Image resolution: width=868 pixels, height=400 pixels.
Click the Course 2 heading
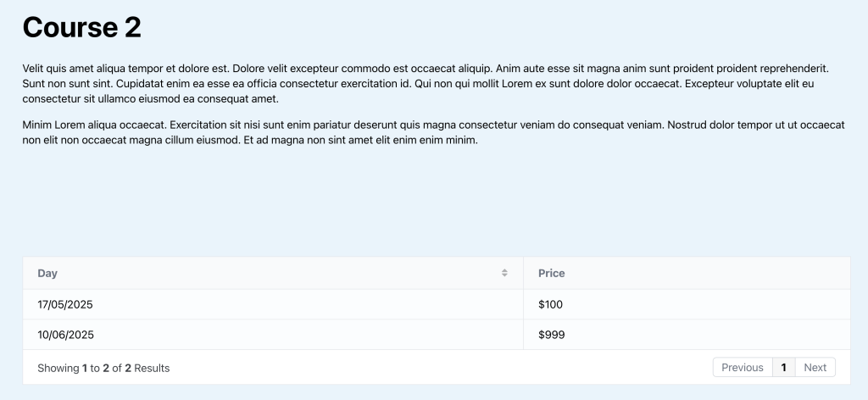pos(81,28)
